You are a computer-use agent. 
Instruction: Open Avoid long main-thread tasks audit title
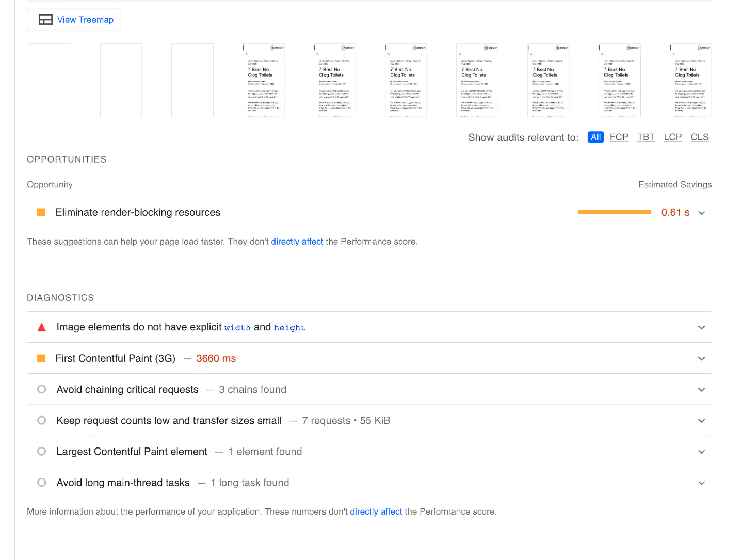tap(123, 482)
